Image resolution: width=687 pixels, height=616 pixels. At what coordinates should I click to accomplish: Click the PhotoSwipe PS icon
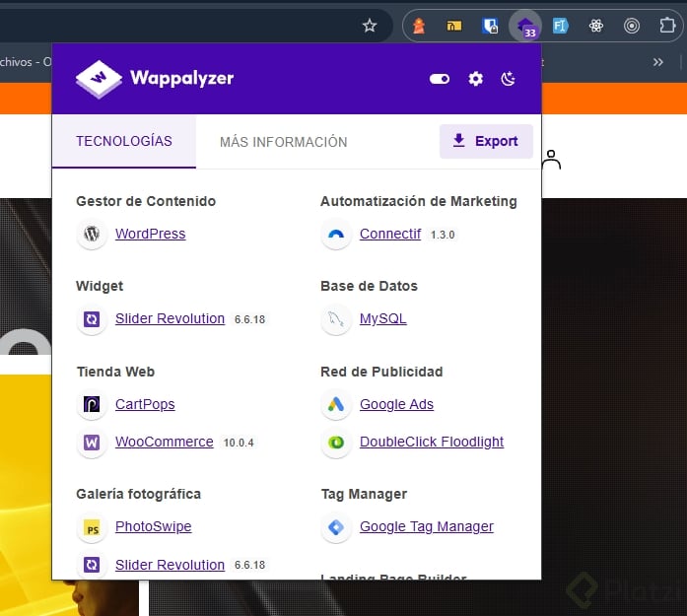click(92, 527)
